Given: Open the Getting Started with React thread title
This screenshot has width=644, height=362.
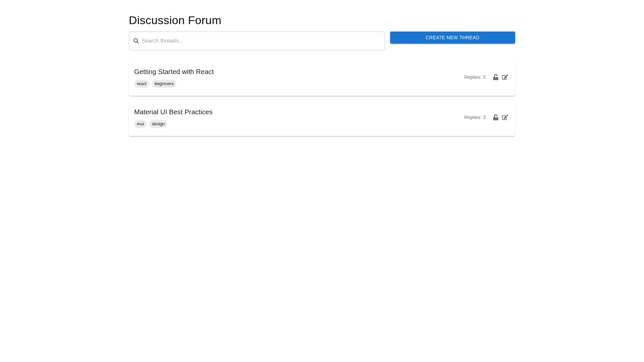Looking at the screenshot, I should (174, 72).
